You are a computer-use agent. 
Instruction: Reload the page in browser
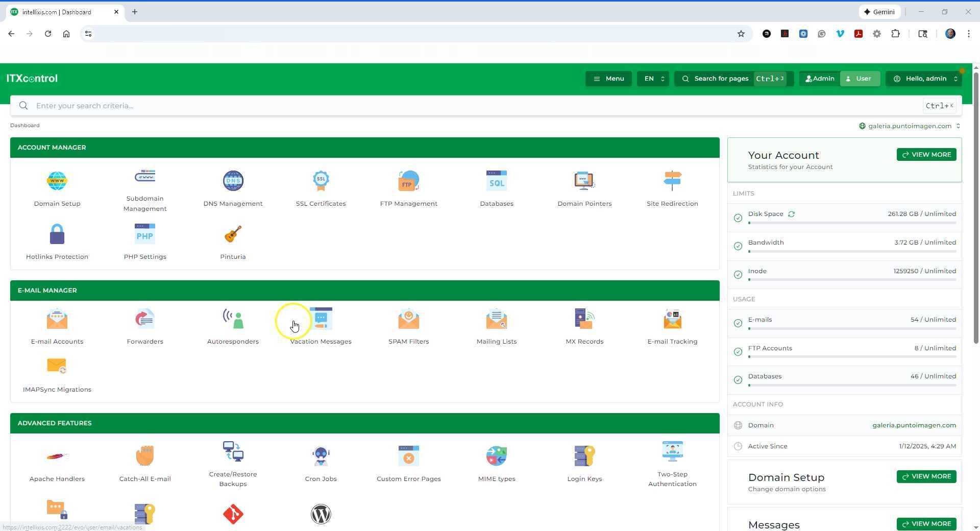click(48, 34)
